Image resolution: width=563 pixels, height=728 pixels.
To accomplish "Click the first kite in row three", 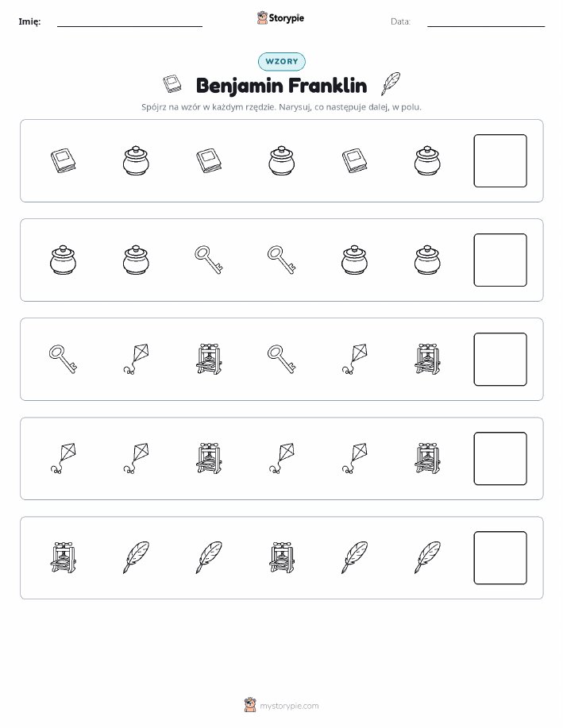I will (x=136, y=359).
